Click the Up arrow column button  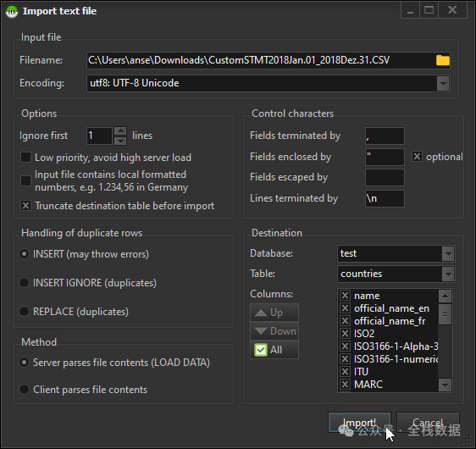pos(274,313)
